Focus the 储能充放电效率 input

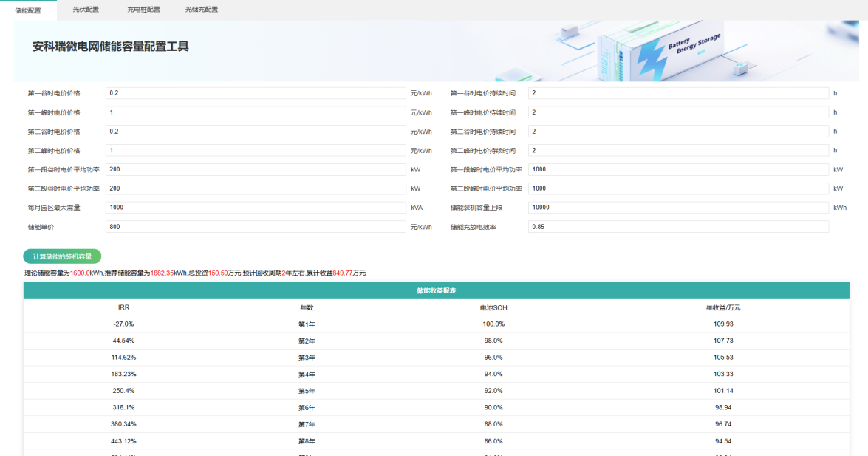pos(678,227)
